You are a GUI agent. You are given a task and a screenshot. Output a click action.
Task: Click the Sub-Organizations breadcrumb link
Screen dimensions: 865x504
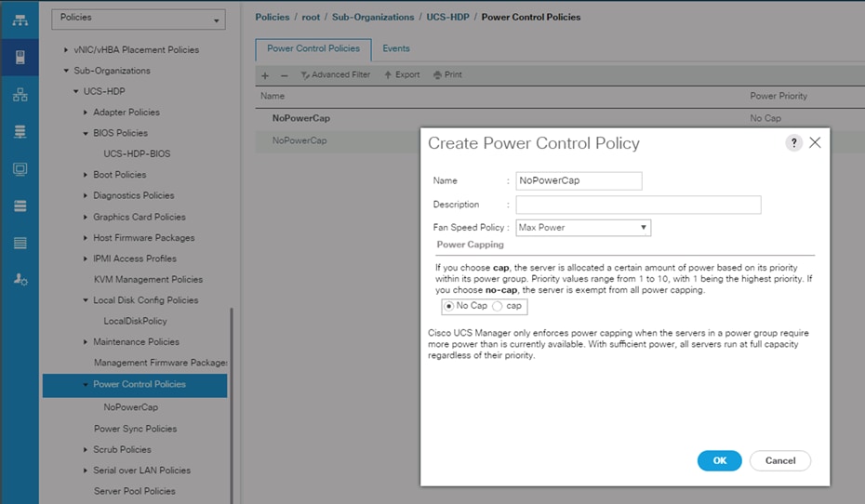[373, 17]
